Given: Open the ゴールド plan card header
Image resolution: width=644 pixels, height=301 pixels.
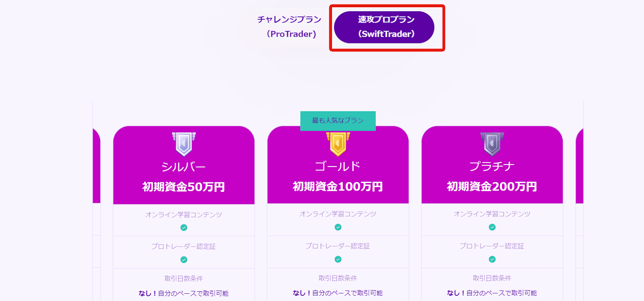Looking at the screenshot, I should [x=338, y=165].
